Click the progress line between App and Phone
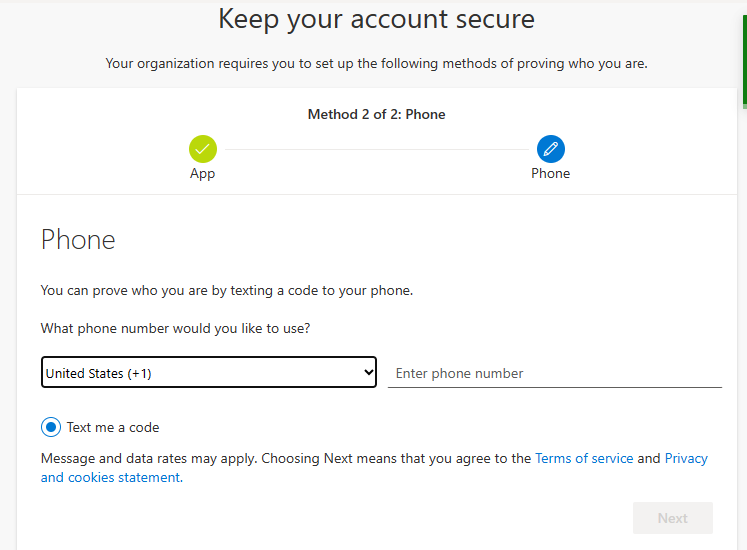This screenshot has height=550, width=747. tap(377, 149)
